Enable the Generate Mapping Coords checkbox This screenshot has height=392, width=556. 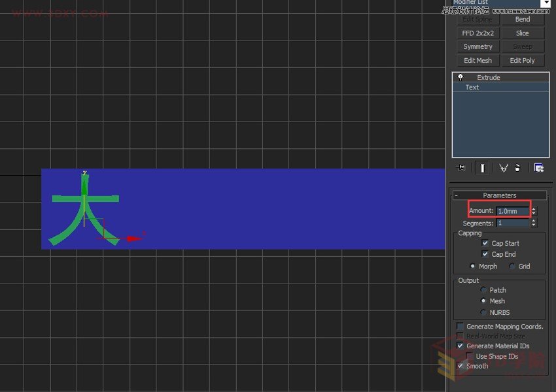click(460, 326)
